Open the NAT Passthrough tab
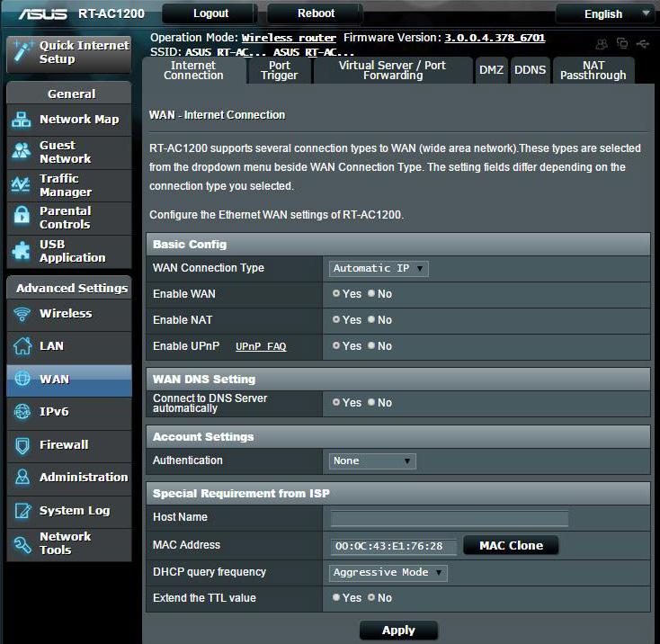The height and width of the screenshot is (644, 660). pos(593,70)
